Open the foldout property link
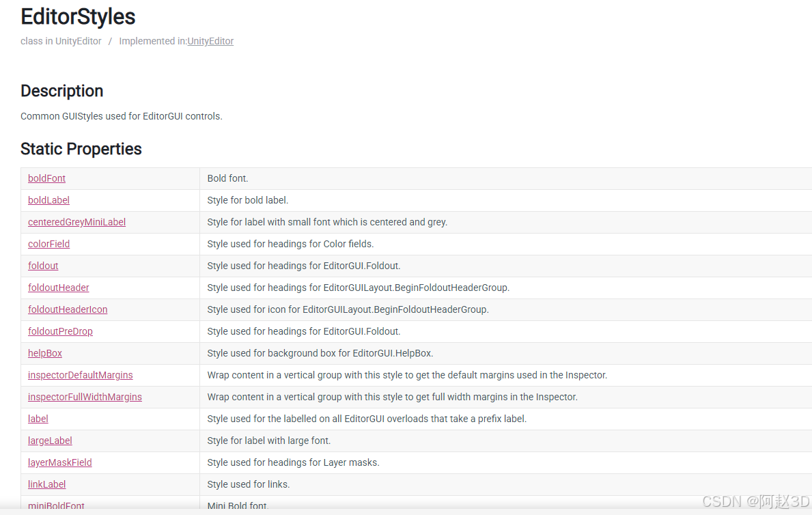The image size is (812, 515). click(43, 265)
